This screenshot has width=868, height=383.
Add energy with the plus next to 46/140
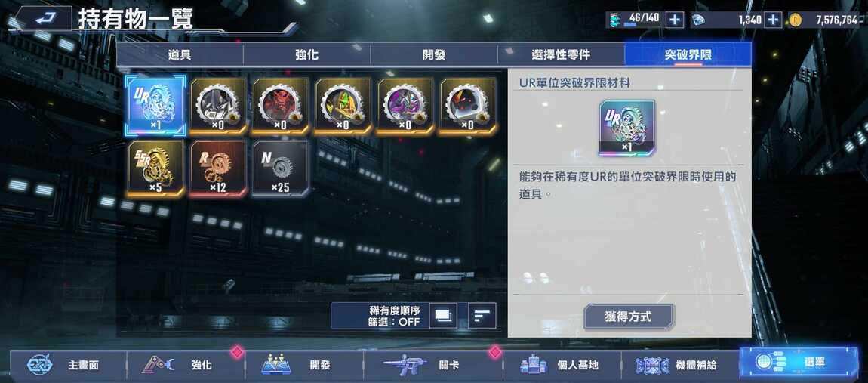tap(674, 20)
